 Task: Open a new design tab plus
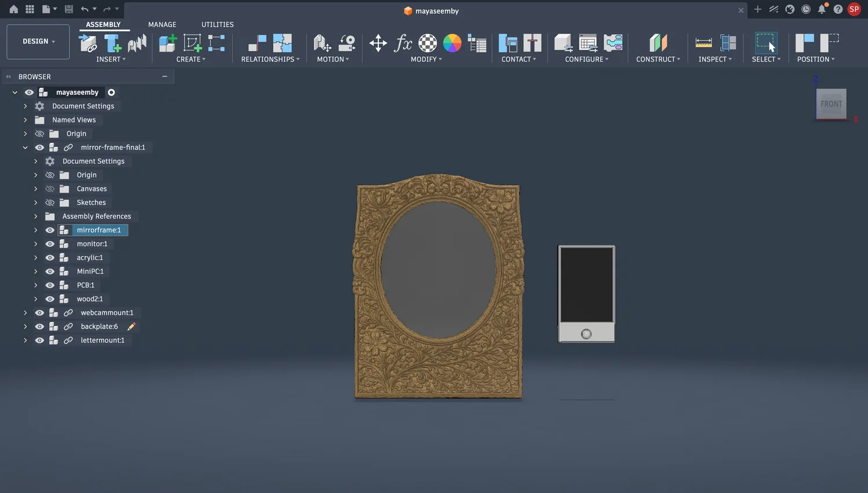(x=757, y=9)
